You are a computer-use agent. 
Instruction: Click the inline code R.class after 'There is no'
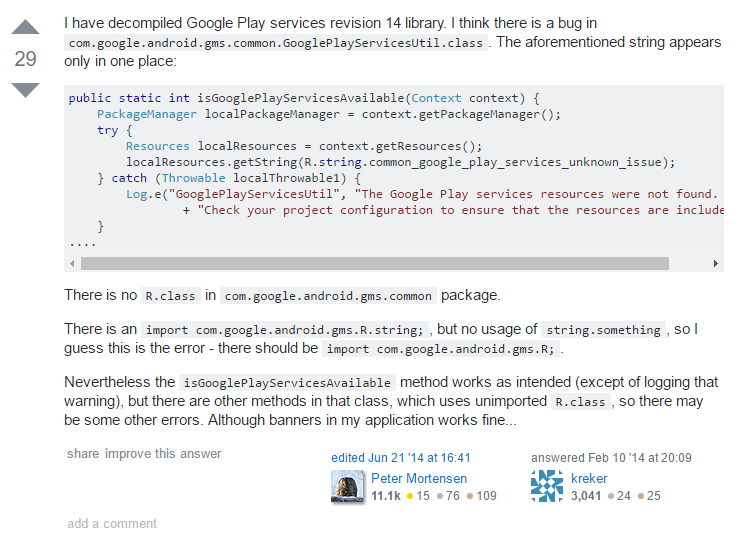click(170, 296)
